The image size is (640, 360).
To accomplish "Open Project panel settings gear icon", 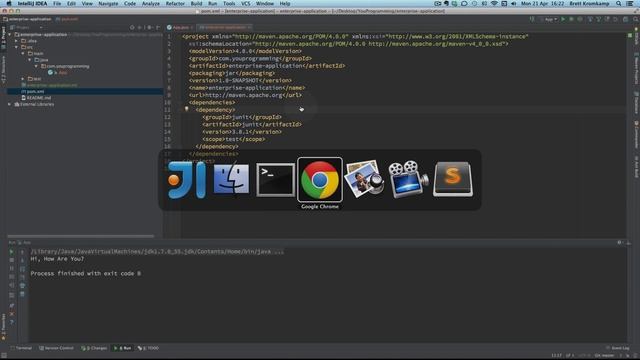I will pyautogui.click(x=149, y=27).
